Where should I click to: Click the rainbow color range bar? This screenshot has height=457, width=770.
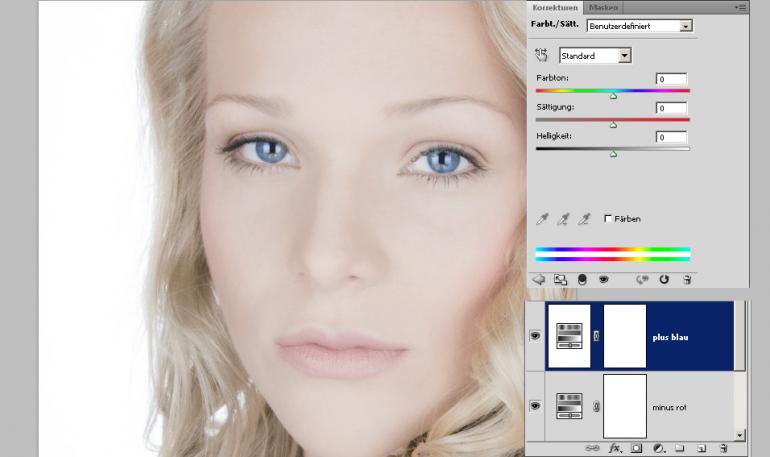(613, 254)
